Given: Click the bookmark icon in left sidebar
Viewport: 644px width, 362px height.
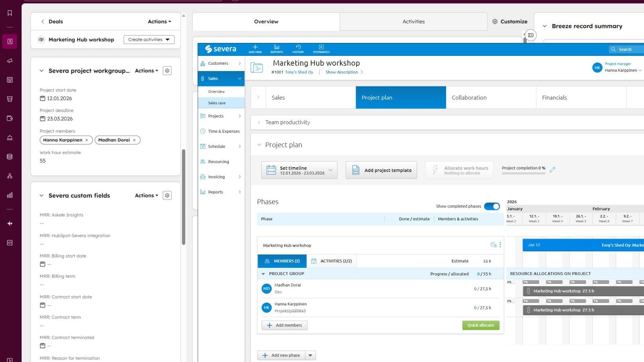Looking at the screenshot, I should coord(10,13).
